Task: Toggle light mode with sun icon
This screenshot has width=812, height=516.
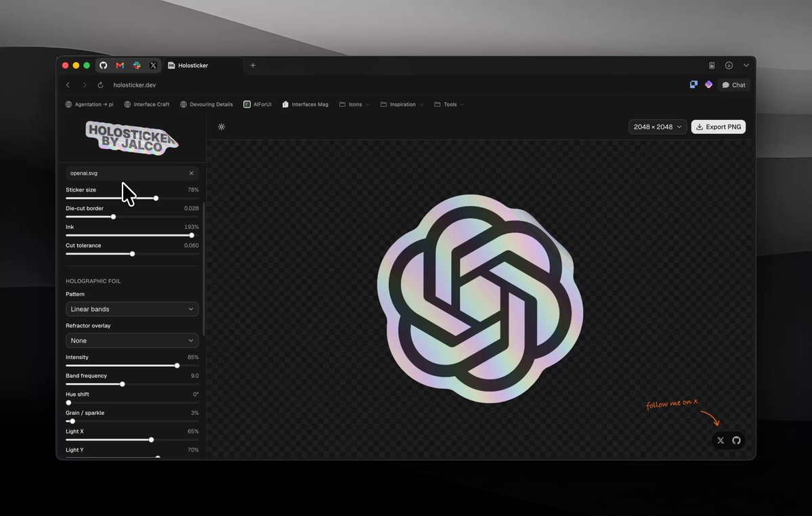Action: (x=221, y=127)
